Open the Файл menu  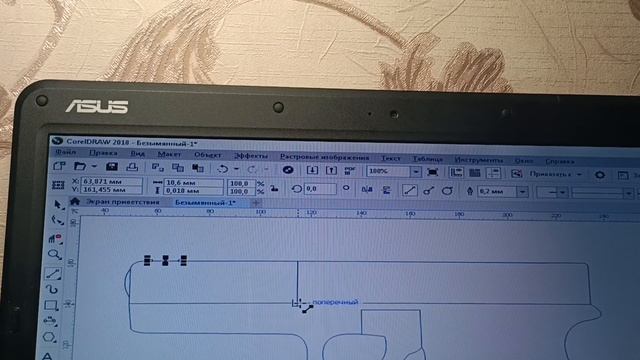pyautogui.click(x=66, y=152)
